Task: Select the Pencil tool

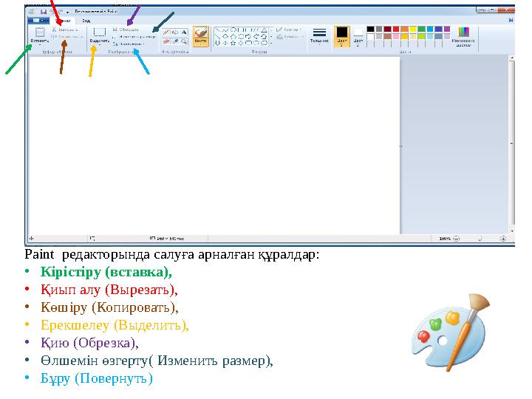Action: [x=166, y=33]
